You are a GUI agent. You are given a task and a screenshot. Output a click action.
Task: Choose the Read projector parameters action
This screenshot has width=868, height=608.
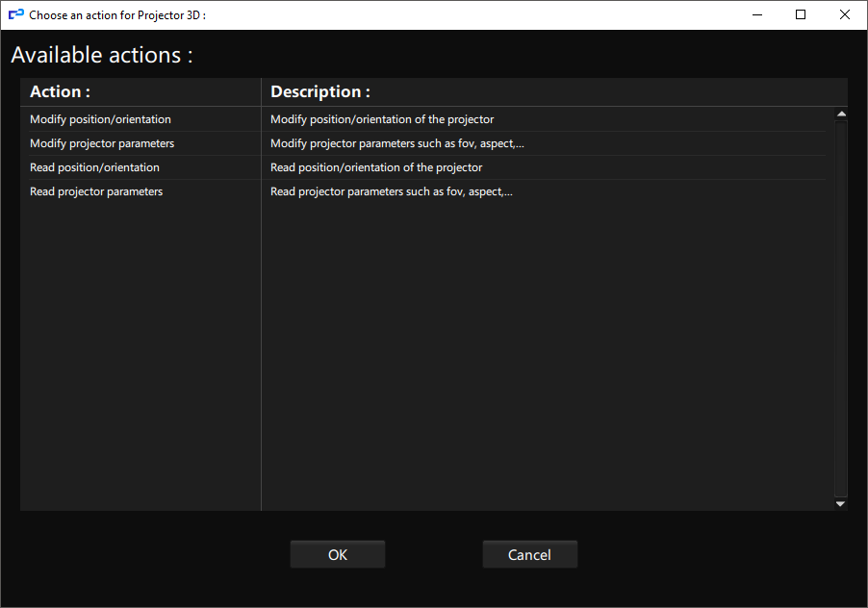tap(96, 191)
